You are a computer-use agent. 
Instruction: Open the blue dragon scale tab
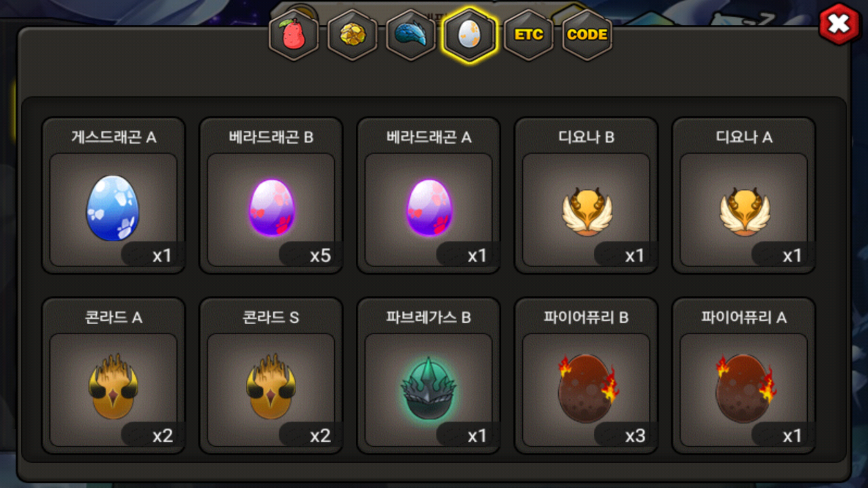point(411,35)
